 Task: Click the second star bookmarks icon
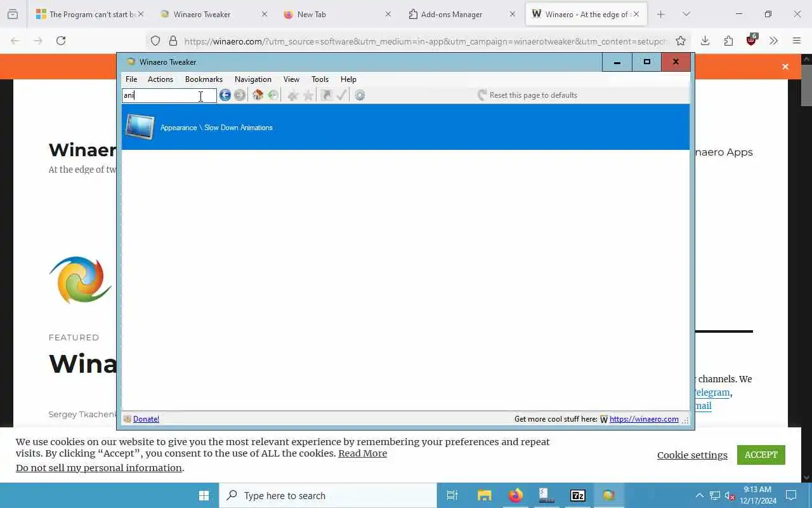[308, 95]
